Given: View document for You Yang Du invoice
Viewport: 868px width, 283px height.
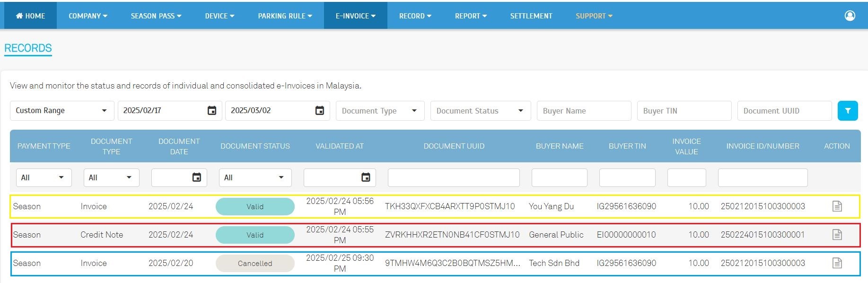Looking at the screenshot, I should (x=837, y=206).
